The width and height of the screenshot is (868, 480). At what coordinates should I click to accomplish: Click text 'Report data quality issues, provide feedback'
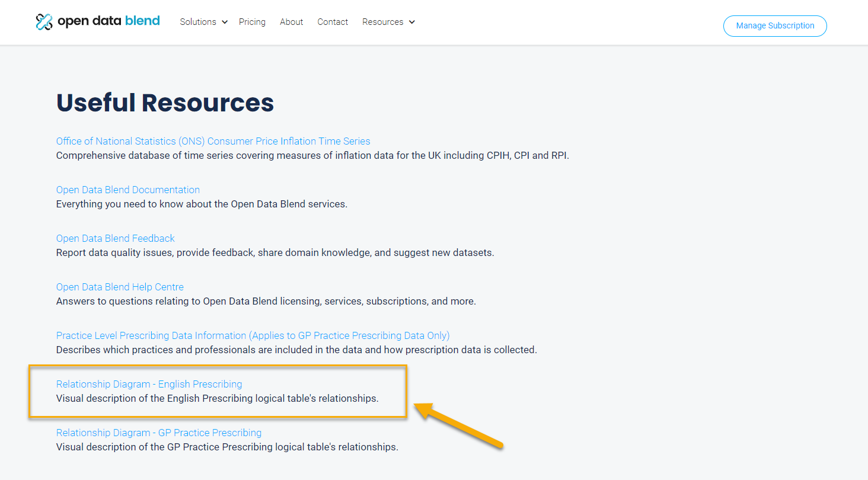tap(155, 252)
